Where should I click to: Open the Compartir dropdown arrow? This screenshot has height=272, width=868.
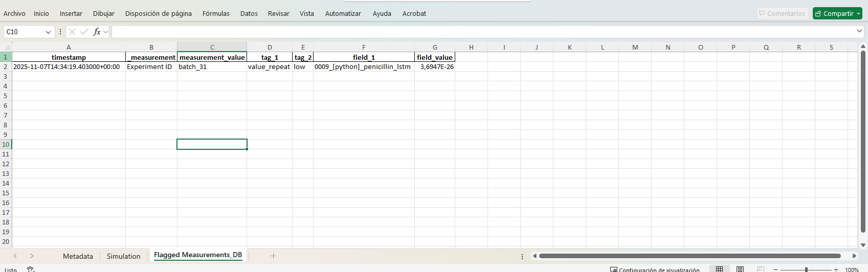859,13
